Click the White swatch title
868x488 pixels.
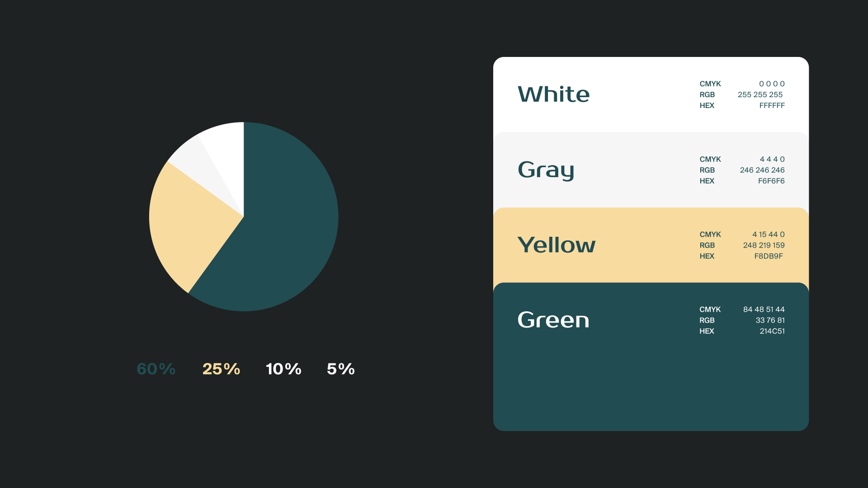coord(553,94)
